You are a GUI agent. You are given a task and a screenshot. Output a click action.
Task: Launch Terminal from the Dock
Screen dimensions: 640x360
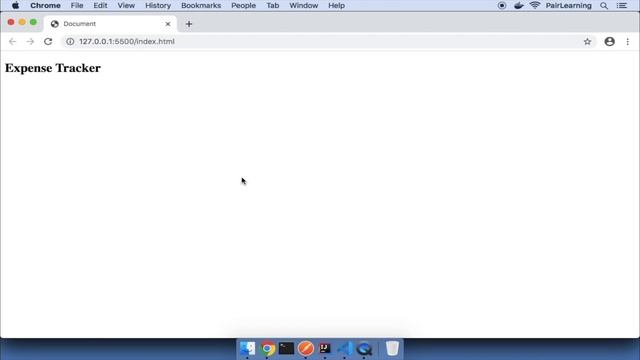click(x=286, y=349)
